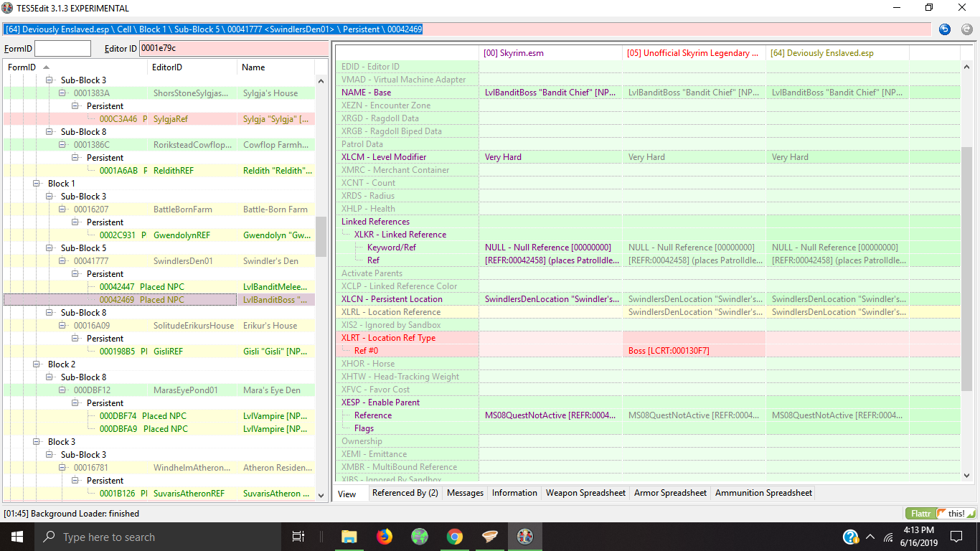980x551 pixels.
Task: Open the Messages tab
Action: pos(465,493)
